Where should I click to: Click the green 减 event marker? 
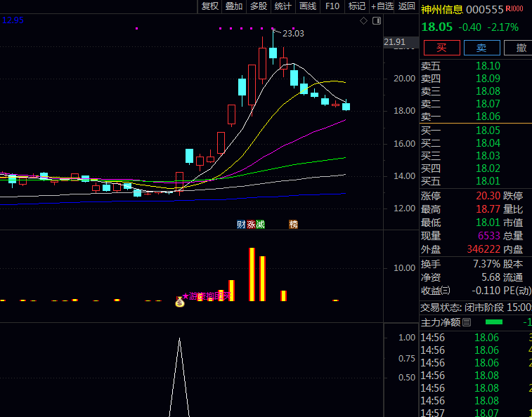click(x=261, y=225)
